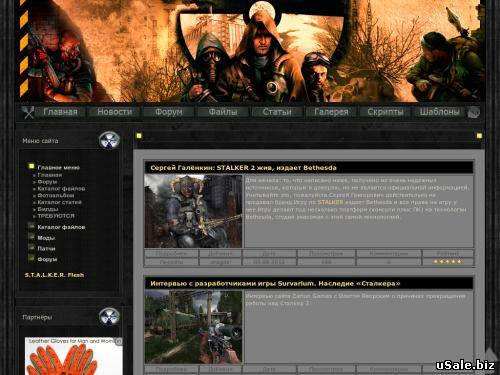Viewport: 500px width, 375px height.
Task: Collapse the Главное меню sidebar section
Action: [59, 168]
